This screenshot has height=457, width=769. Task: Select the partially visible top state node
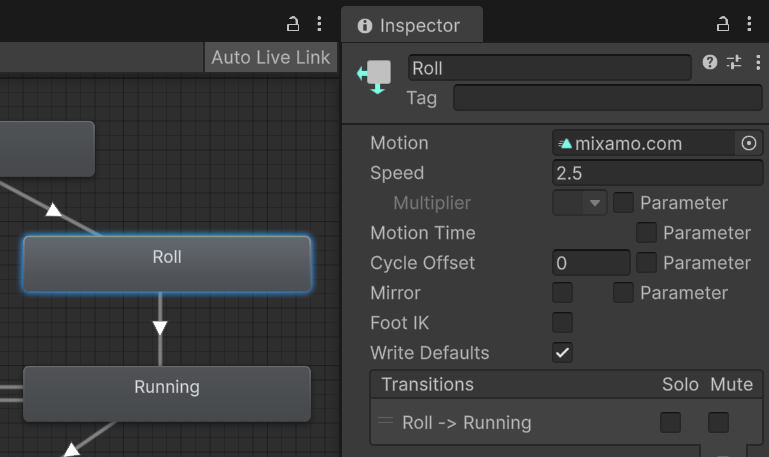point(47,149)
